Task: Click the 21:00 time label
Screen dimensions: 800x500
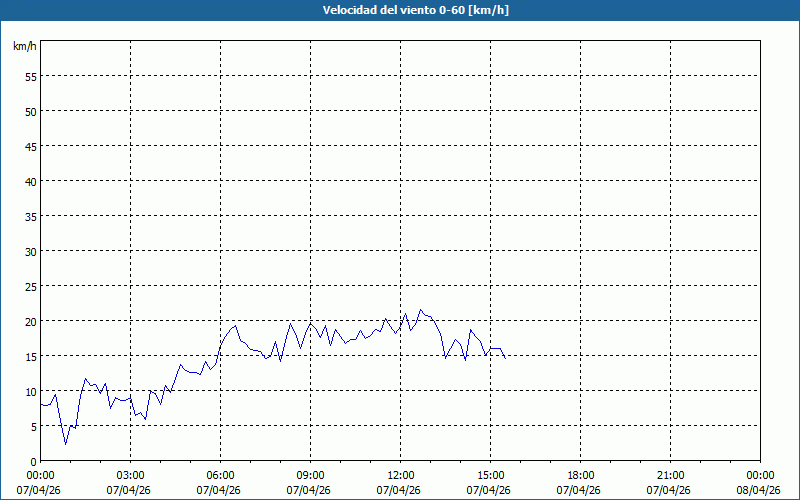Action: click(670, 475)
